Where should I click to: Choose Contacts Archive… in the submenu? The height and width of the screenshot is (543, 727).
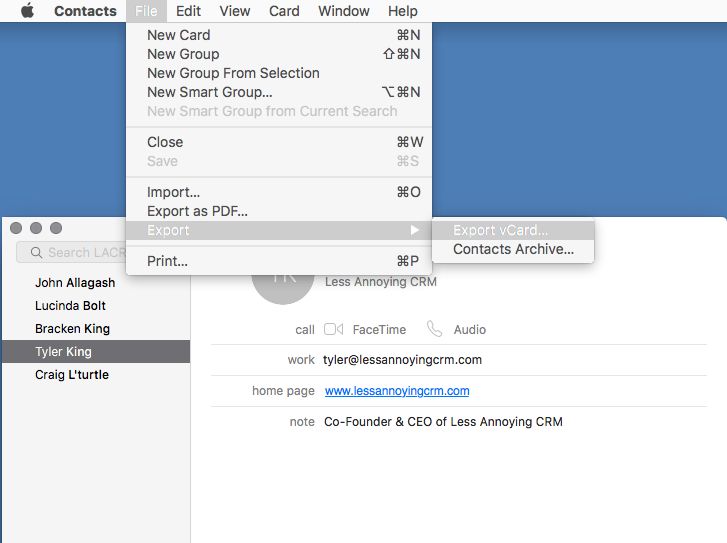[x=513, y=249]
